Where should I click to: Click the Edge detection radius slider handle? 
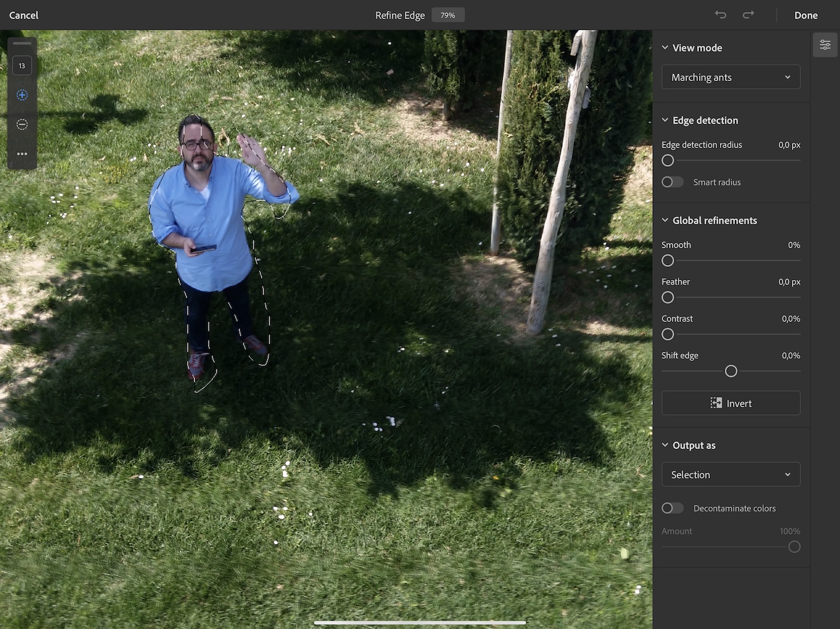click(668, 160)
